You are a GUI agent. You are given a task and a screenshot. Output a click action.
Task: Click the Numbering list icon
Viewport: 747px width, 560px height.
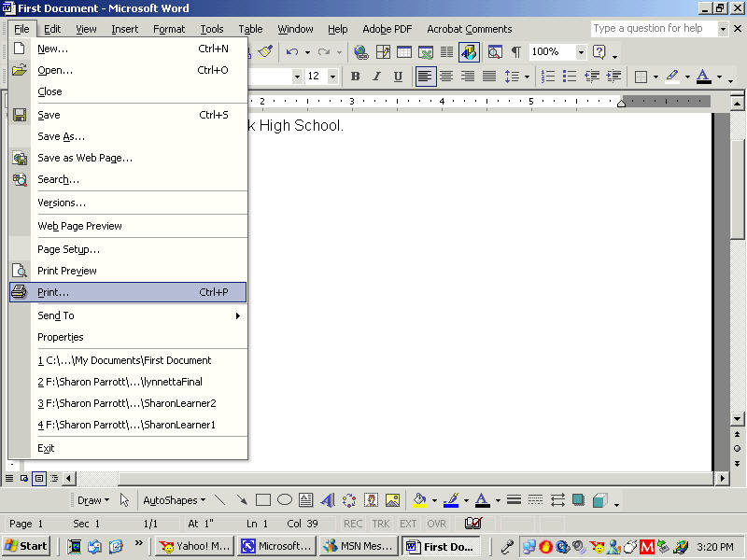[548, 77]
